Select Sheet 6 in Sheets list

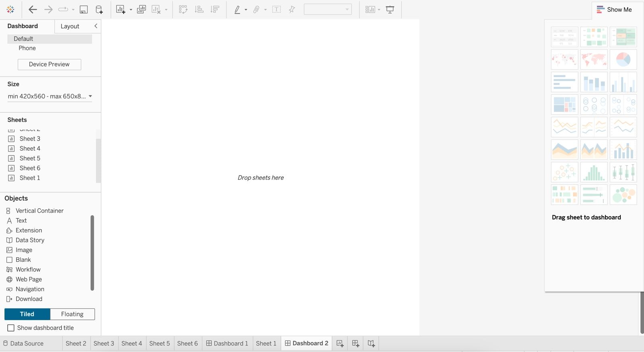point(30,168)
